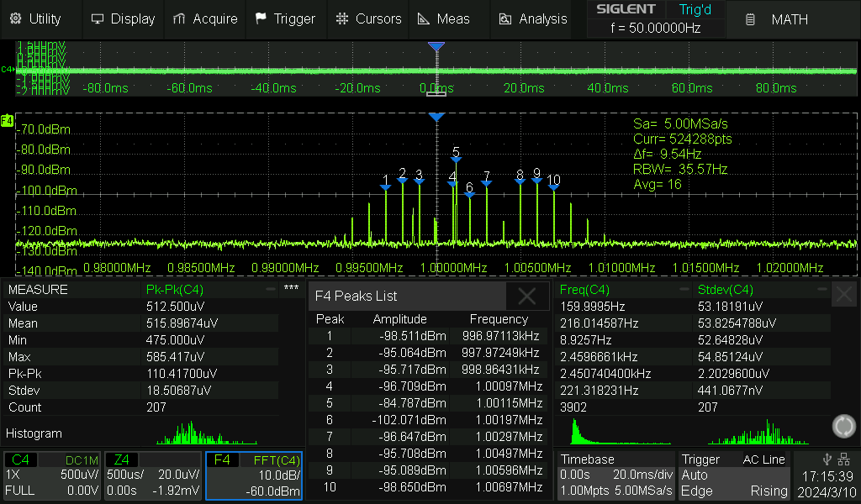The width and height of the screenshot is (861, 504).
Task: Open the Cursors menu
Action: (x=367, y=18)
